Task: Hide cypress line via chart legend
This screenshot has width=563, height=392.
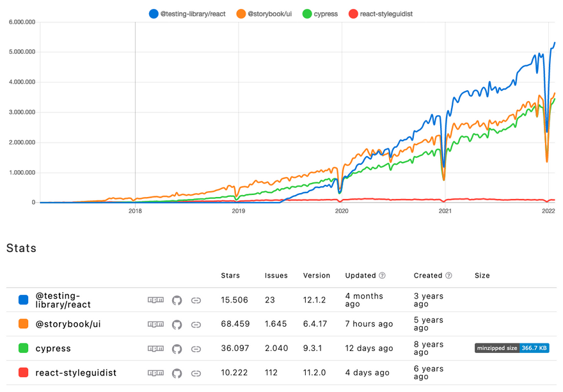Action: point(322,13)
